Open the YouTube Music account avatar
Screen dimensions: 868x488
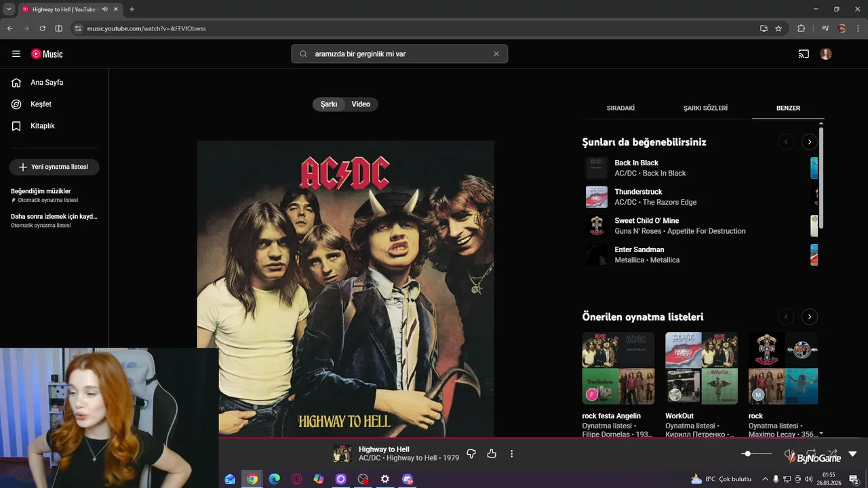pyautogui.click(x=826, y=54)
